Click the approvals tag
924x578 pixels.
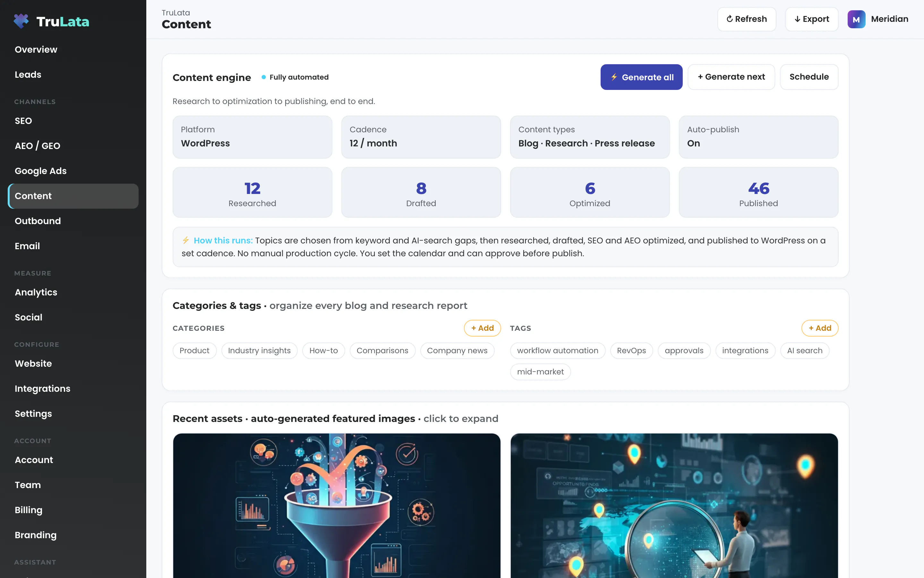click(x=684, y=351)
